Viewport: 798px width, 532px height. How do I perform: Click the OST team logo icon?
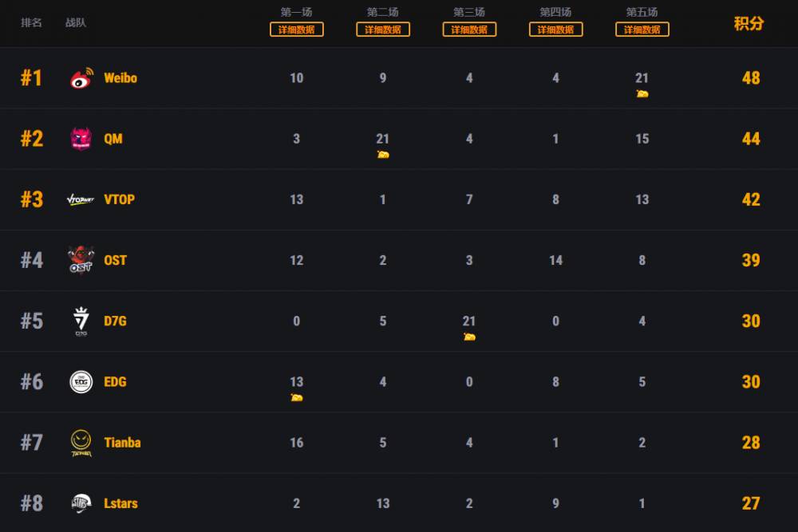tap(81, 260)
